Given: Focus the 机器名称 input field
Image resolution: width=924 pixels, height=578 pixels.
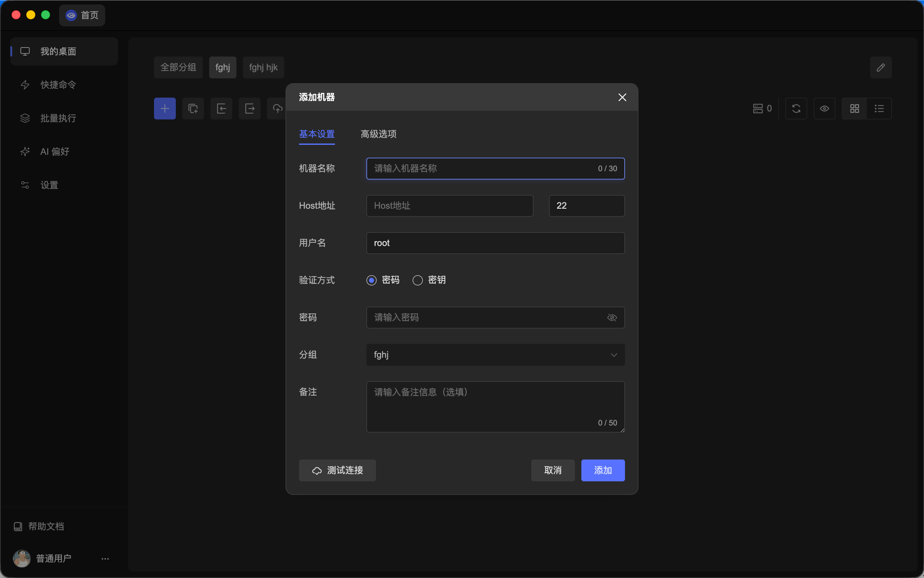Looking at the screenshot, I should (496, 169).
